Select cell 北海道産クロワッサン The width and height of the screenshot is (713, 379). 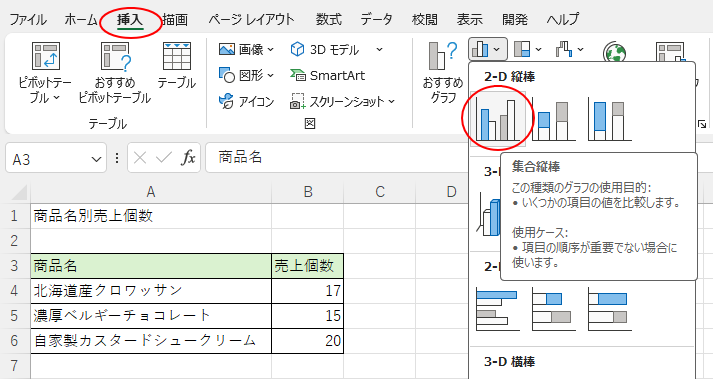tap(151, 291)
